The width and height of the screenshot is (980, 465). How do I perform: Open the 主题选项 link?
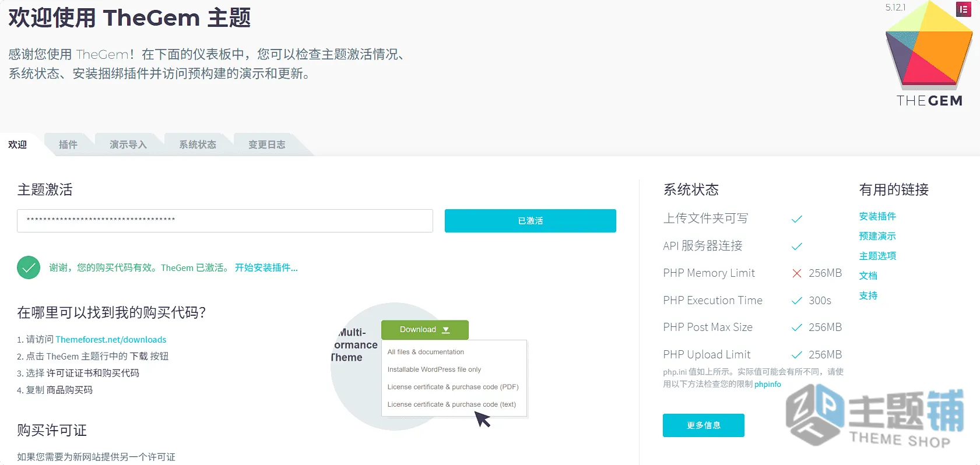click(x=877, y=256)
